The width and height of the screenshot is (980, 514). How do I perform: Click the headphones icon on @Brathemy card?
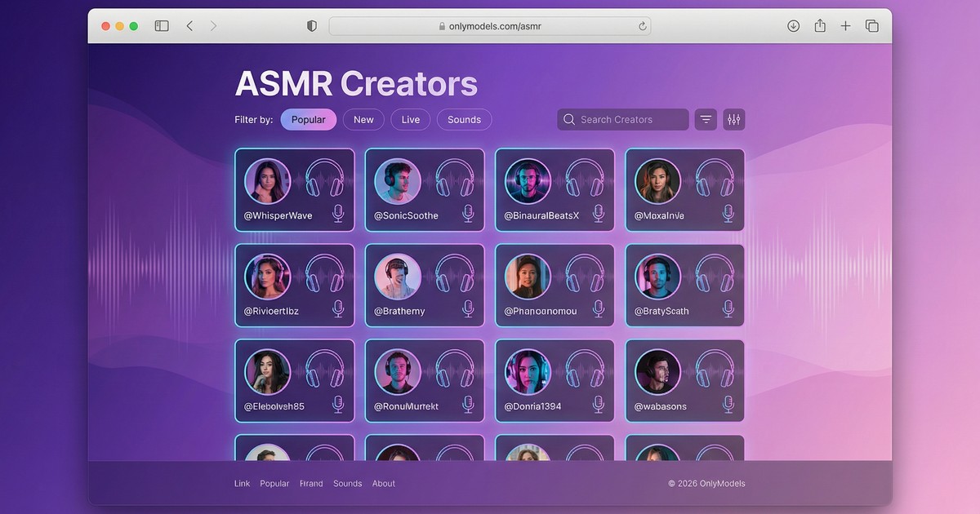point(455,273)
